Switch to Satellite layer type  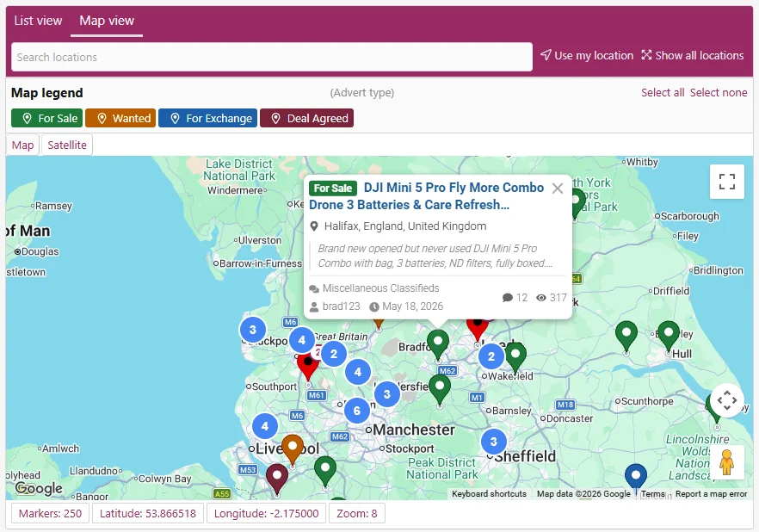(x=67, y=145)
